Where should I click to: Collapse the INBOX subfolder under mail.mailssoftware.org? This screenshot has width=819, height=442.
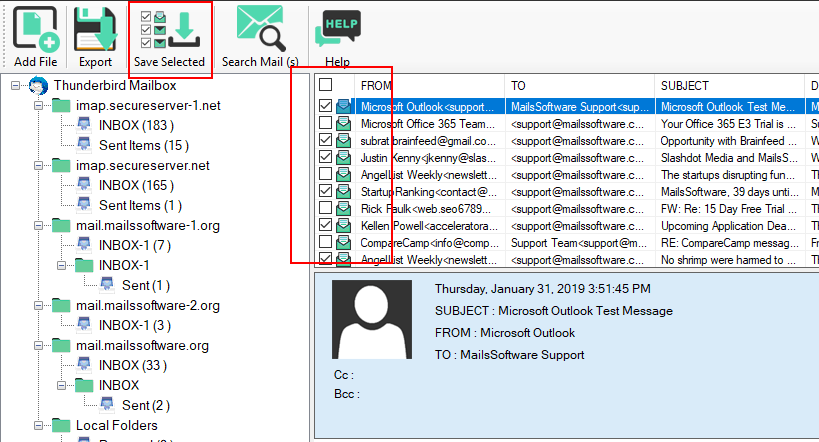pyautogui.click(x=62, y=386)
